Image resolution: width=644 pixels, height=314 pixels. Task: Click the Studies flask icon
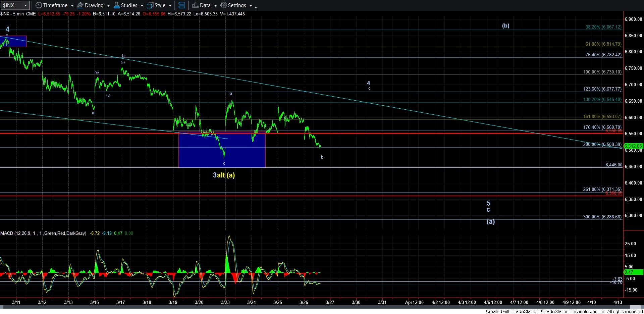(x=117, y=5)
